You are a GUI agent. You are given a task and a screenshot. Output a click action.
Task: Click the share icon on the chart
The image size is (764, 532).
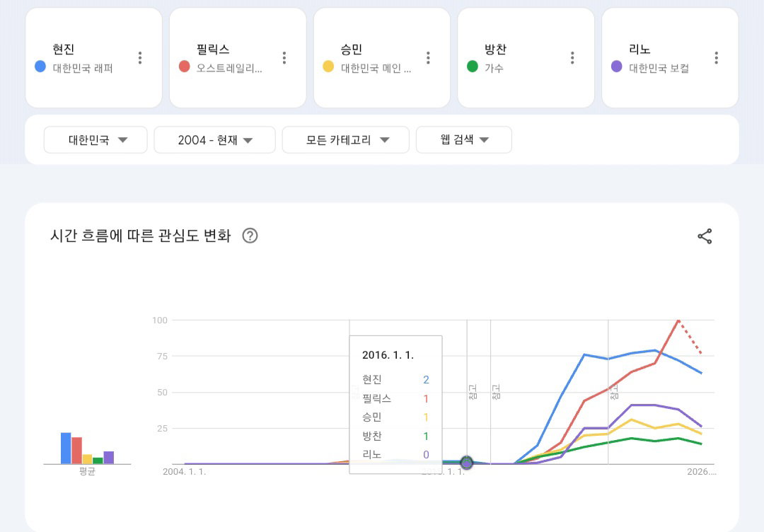pos(705,236)
